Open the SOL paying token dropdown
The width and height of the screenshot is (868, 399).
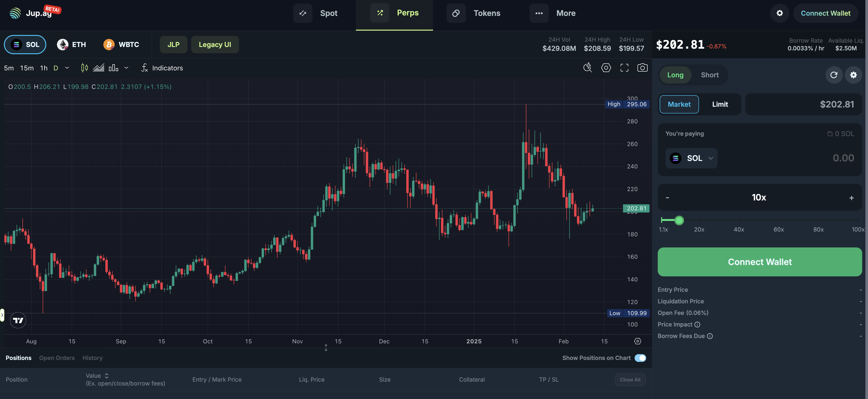(x=691, y=158)
